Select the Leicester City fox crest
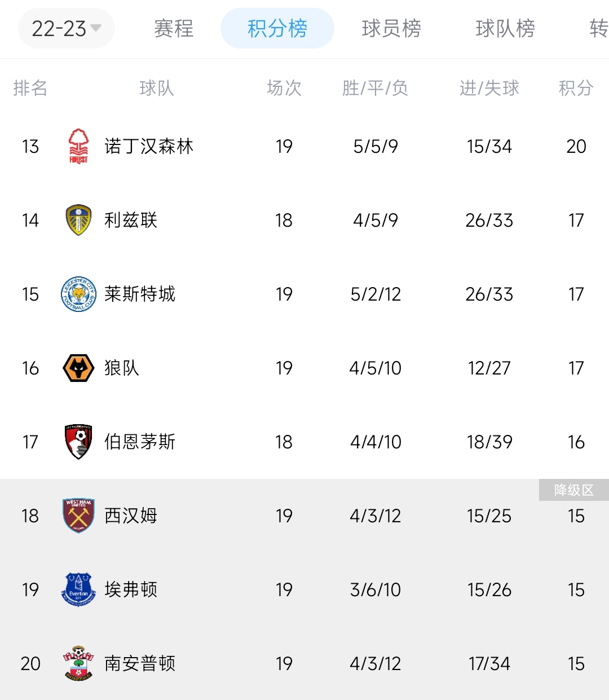Viewport: 609px width, 700px height. pos(78,294)
